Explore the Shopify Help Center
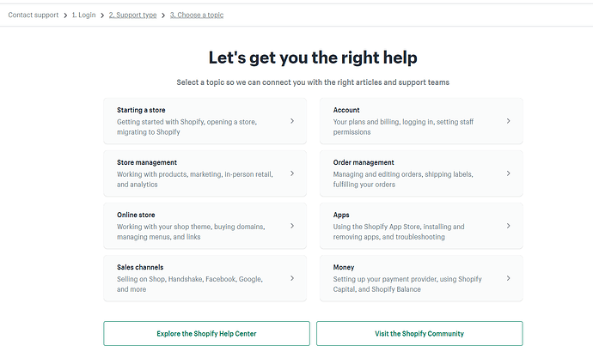The width and height of the screenshot is (593, 364). 206,333
